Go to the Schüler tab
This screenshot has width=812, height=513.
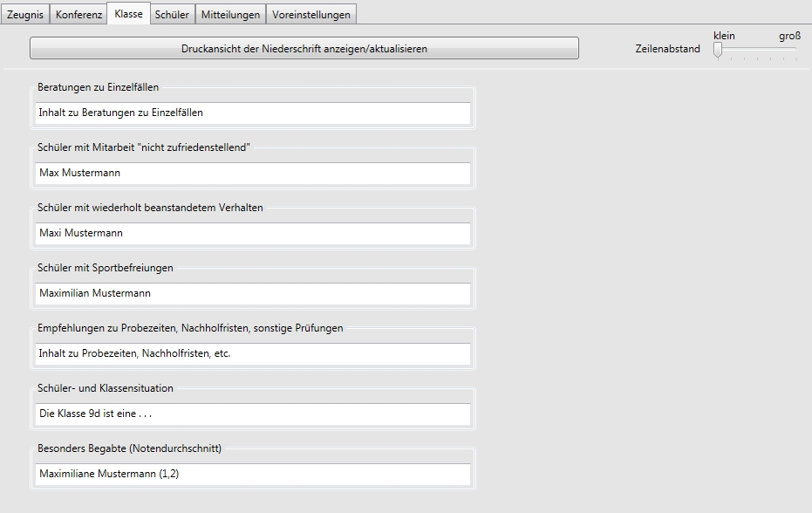click(171, 15)
